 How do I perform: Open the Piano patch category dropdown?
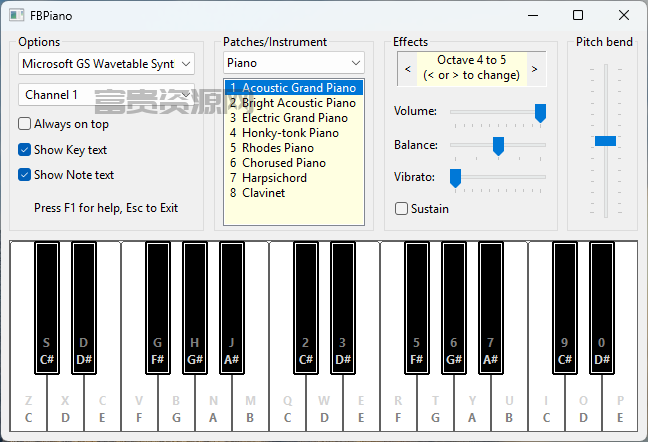click(x=294, y=63)
